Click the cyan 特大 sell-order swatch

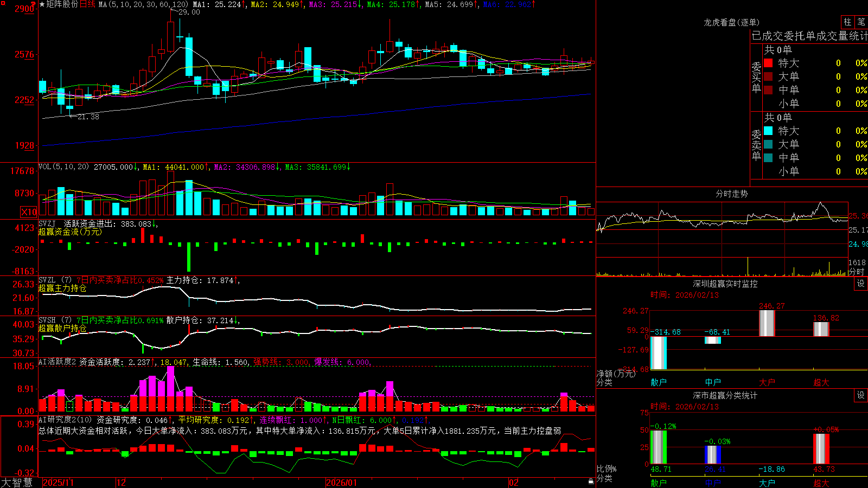click(x=768, y=131)
